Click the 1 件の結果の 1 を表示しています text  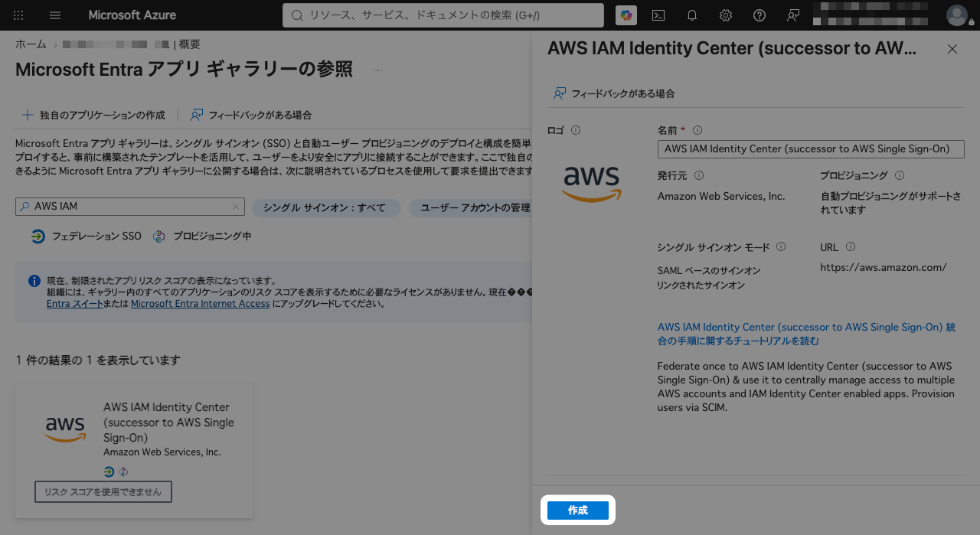coord(98,360)
